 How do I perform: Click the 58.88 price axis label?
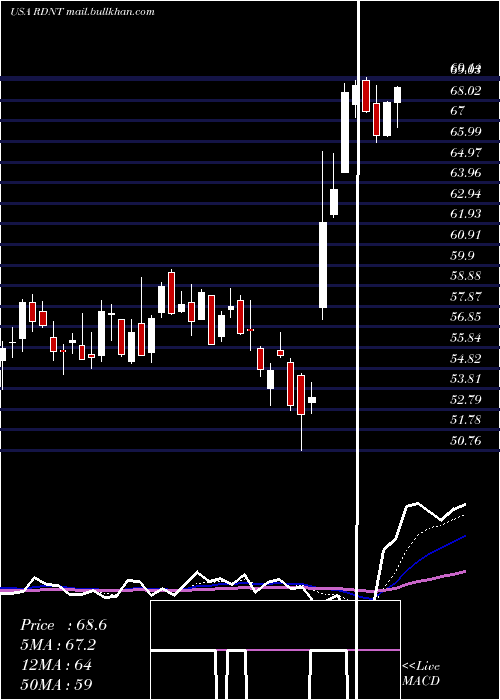pyautogui.click(x=466, y=275)
